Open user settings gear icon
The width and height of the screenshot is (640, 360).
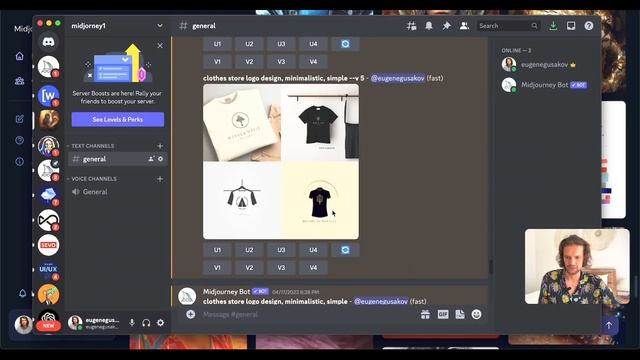click(160, 323)
